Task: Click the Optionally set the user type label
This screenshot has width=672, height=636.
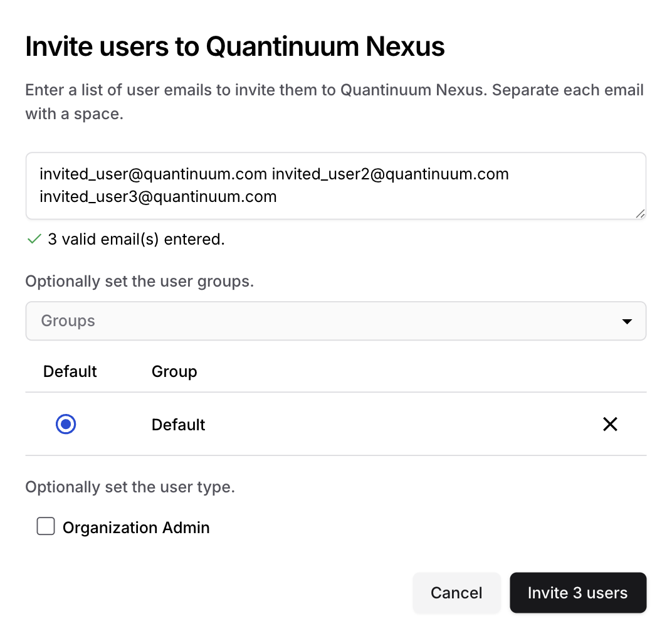Action: [x=130, y=487]
